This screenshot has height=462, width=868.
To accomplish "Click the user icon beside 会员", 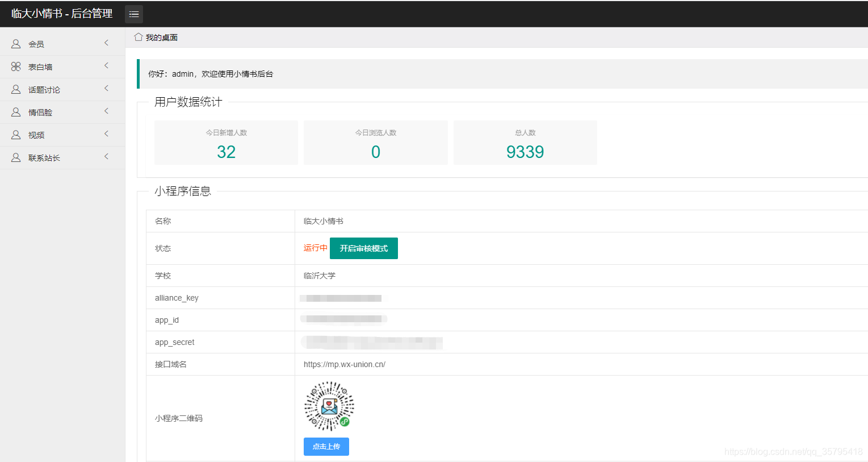I will [16, 44].
